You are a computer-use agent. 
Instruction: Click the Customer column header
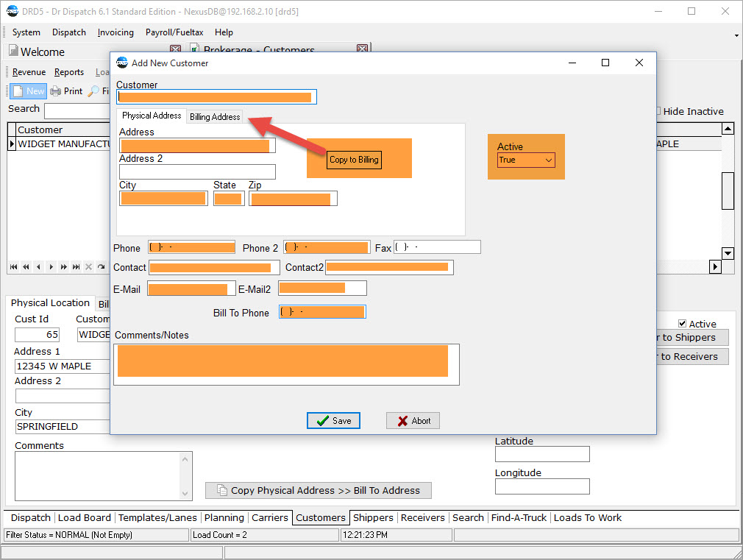pyautogui.click(x=63, y=130)
